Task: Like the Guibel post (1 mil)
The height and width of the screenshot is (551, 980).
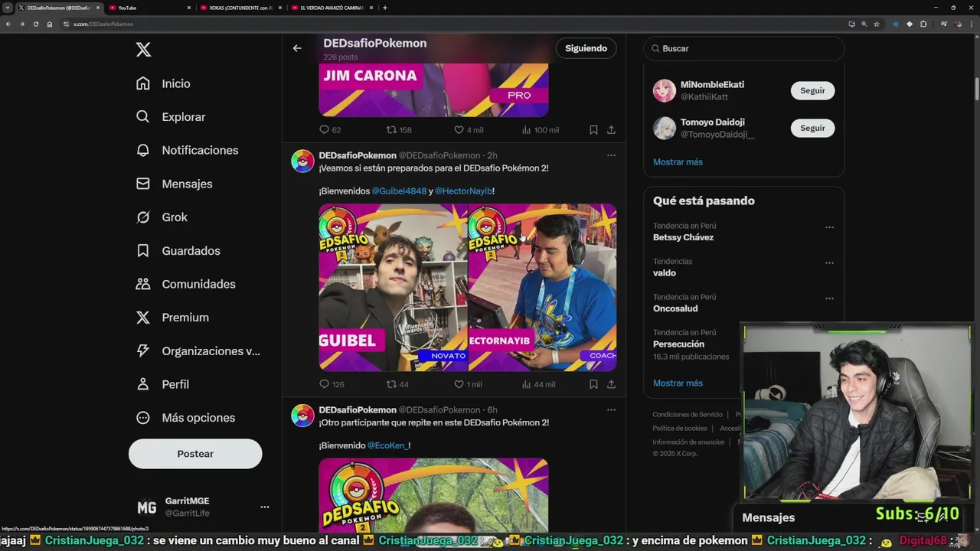Action: [468, 384]
